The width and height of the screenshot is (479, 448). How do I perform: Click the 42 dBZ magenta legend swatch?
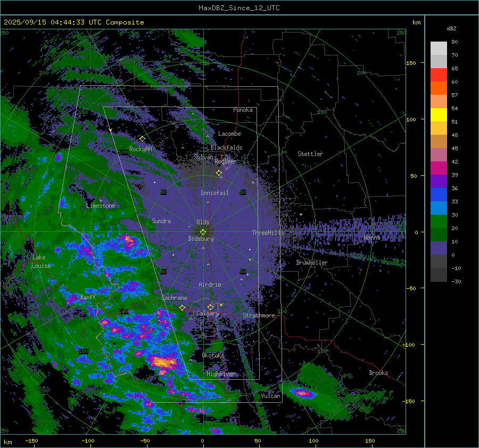tap(439, 168)
